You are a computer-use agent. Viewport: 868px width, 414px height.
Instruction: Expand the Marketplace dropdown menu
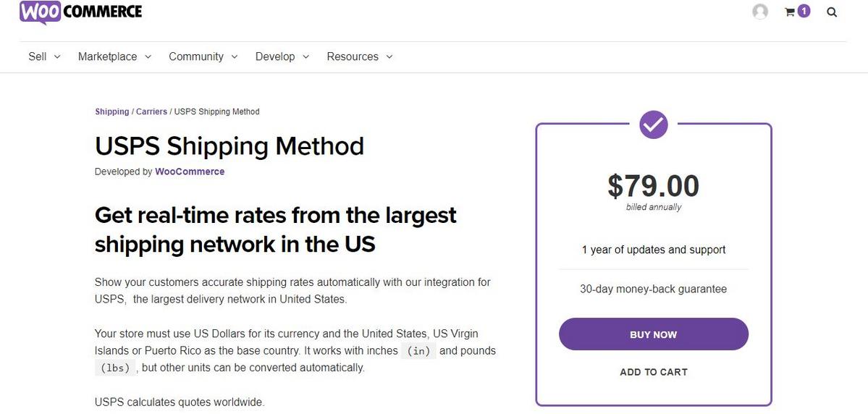[x=114, y=56]
